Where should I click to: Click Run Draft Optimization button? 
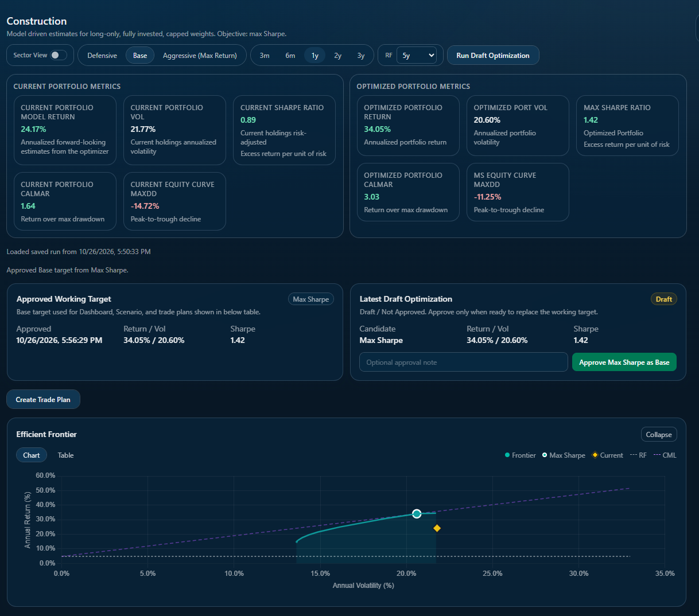pos(493,56)
